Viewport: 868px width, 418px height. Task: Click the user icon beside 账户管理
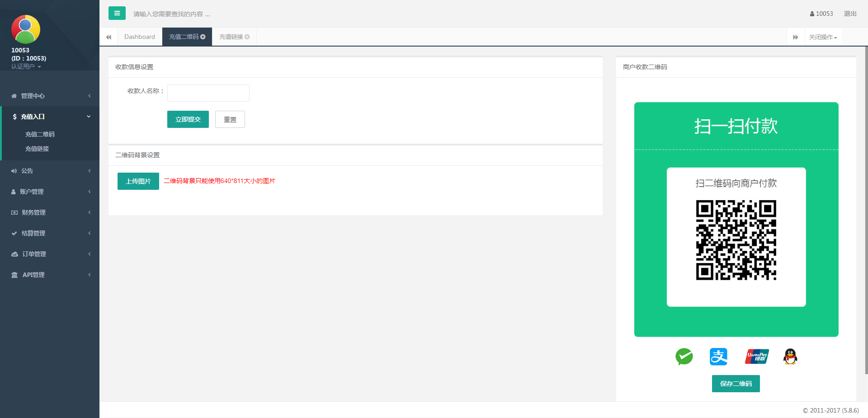coord(14,192)
